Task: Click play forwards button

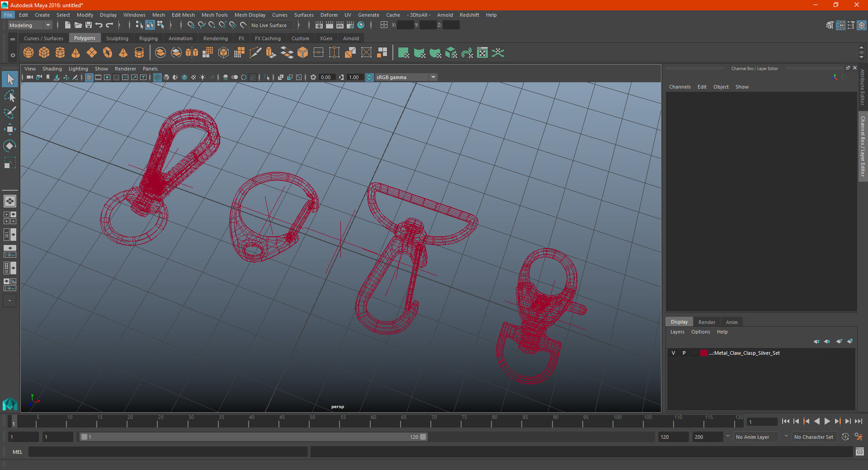Action: [827, 421]
